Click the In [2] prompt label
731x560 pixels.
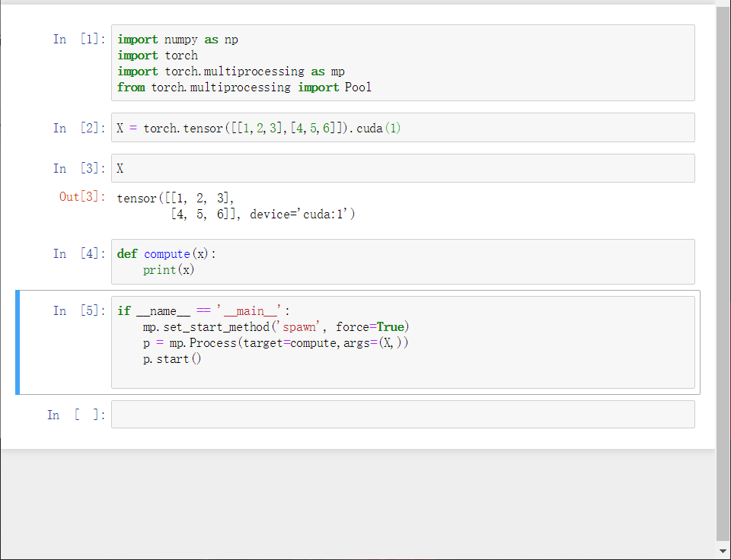[79, 128]
